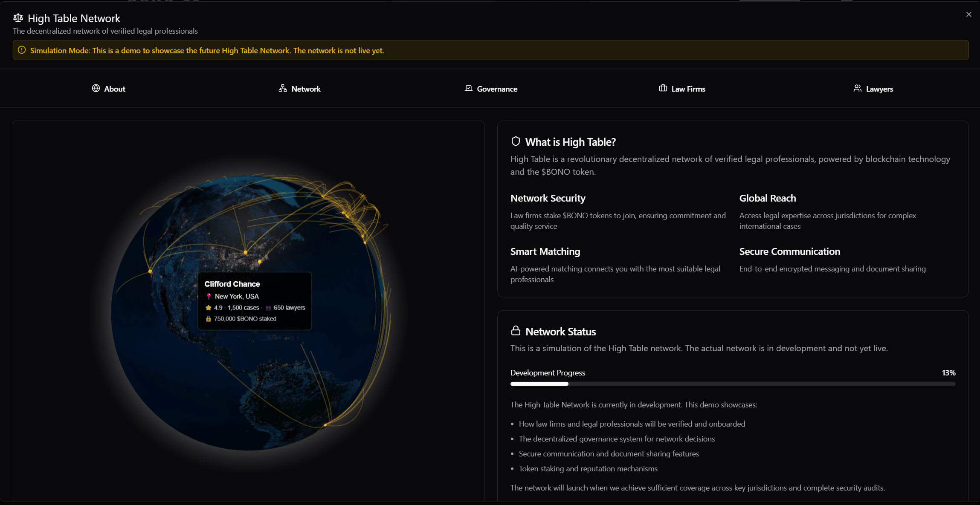Click shield icon beside What is High Table
Image resolution: width=980 pixels, height=505 pixels.
click(x=516, y=141)
